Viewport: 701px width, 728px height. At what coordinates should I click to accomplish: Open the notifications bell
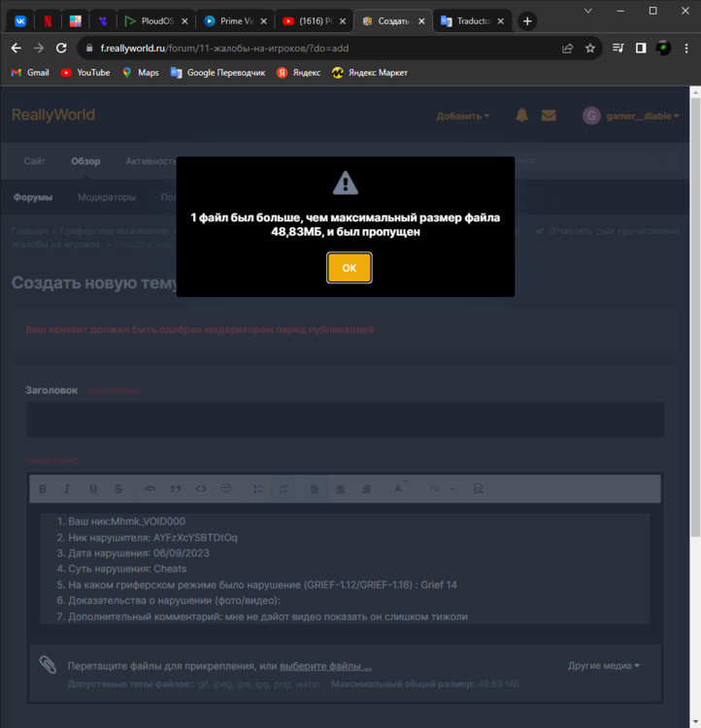pos(521,116)
